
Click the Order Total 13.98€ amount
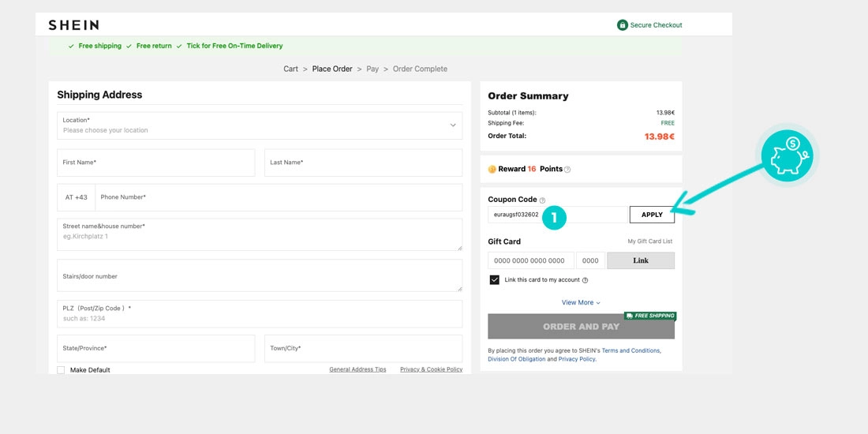[x=660, y=137]
